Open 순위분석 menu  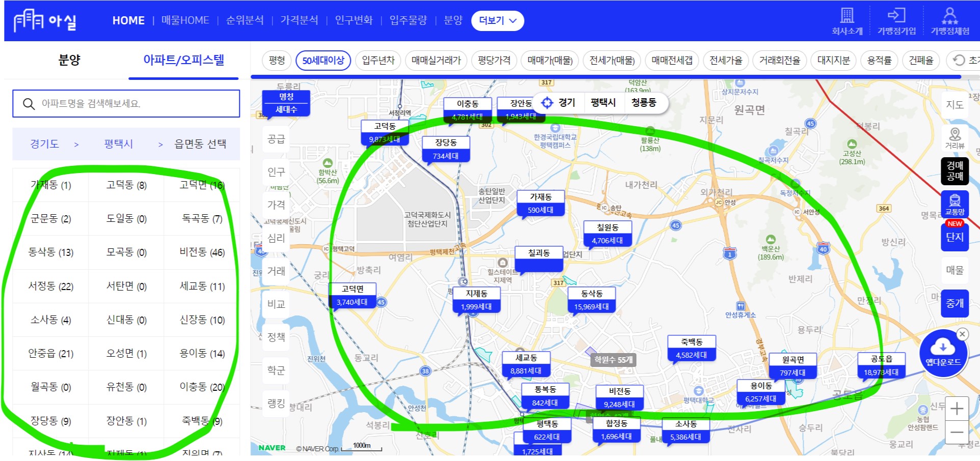tap(245, 20)
